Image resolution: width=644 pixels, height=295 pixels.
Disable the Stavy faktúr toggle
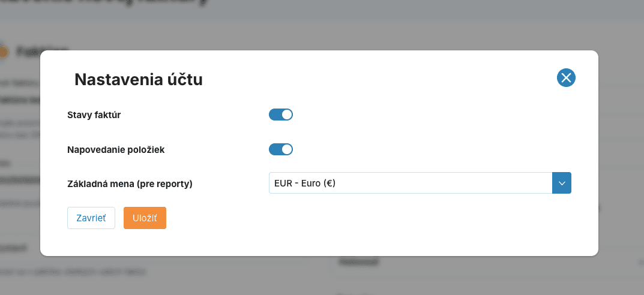point(280,115)
